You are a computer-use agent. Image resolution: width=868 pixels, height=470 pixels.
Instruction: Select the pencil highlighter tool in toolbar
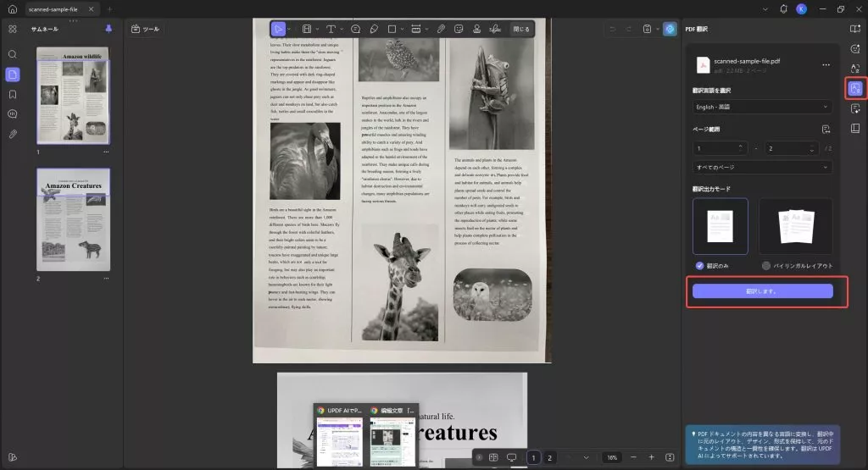coord(375,29)
